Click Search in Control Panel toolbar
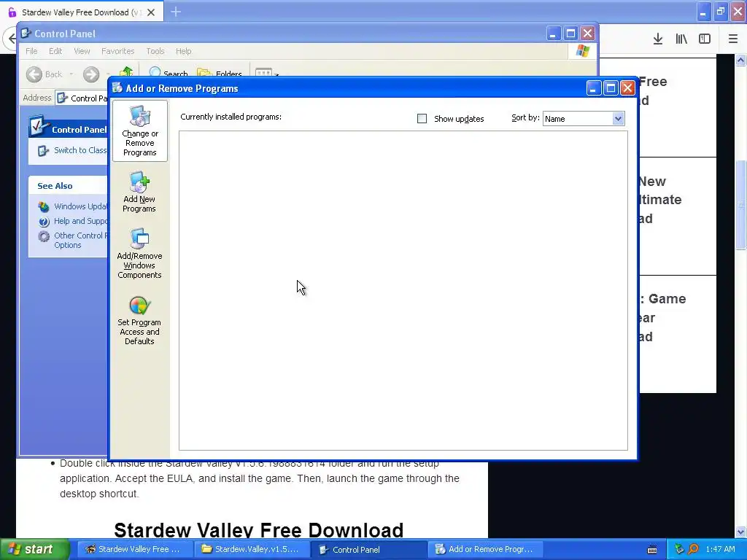This screenshot has width=747, height=560. 169,72
